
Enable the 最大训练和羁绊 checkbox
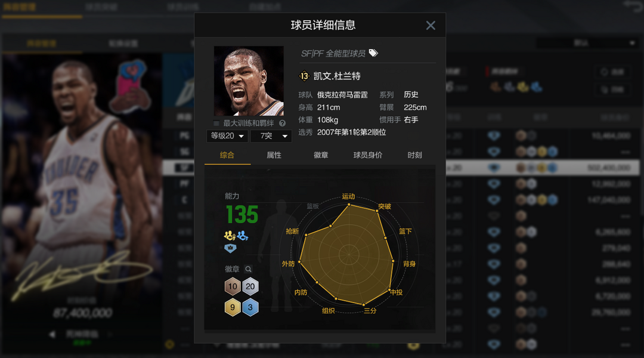tap(216, 124)
